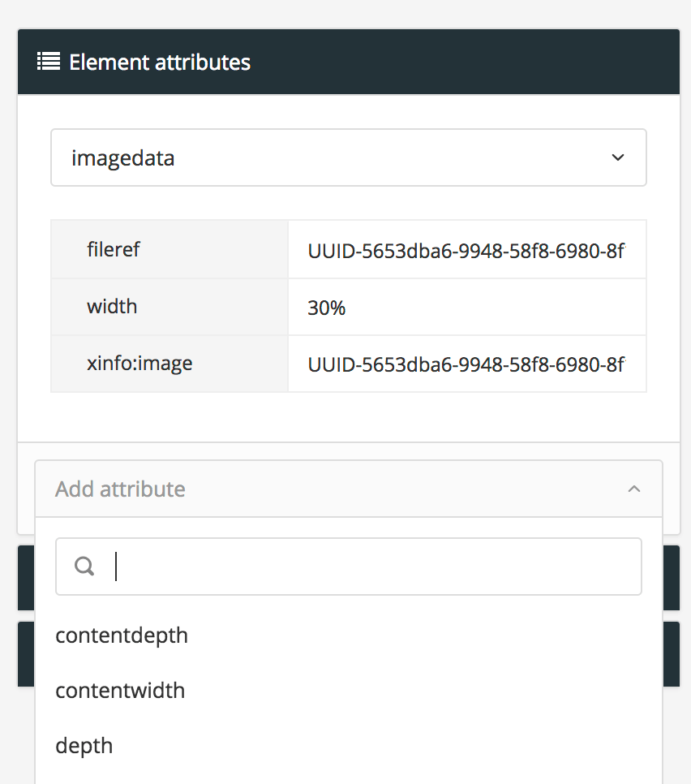
Task: Collapse Add attribute with the up chevron
Action: [634, 489]
